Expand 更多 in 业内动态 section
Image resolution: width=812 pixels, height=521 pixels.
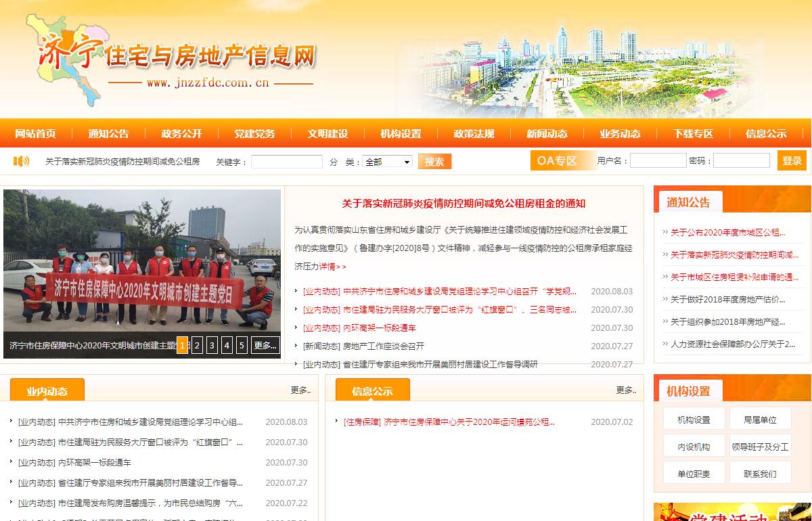click(x=300, y=390)
